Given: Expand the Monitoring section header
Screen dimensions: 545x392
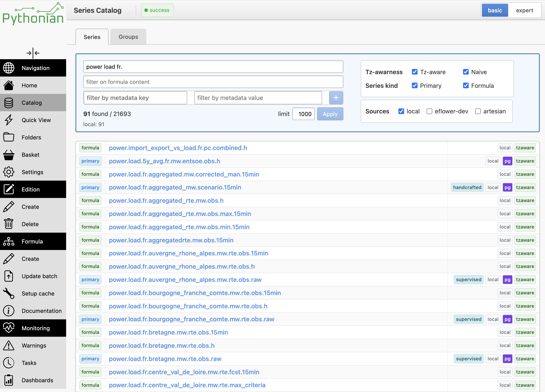Looking at the screenshot, I should point(33,328).
